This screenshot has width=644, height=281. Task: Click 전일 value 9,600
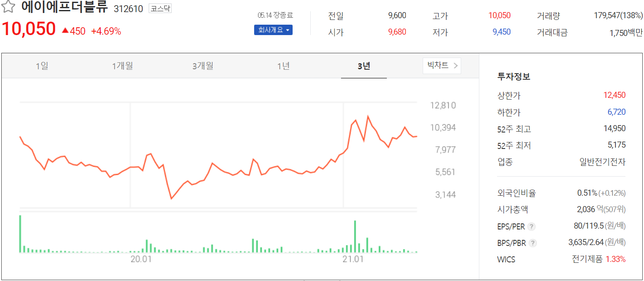point(397,16)
